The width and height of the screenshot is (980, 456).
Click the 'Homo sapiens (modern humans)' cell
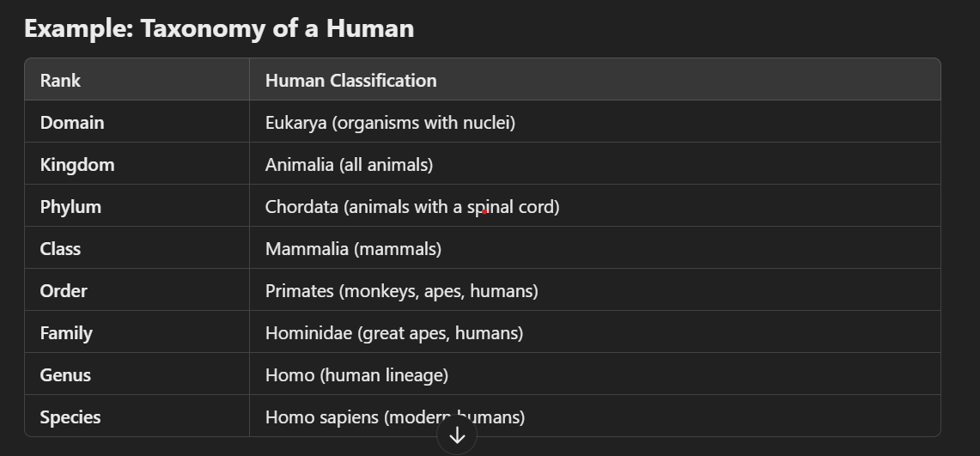[x=395, y=417]
